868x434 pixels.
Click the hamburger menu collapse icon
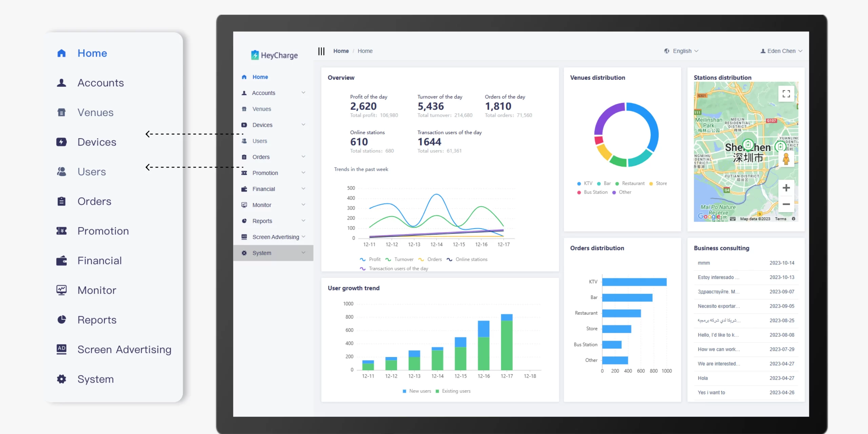(x=321, y=51)
